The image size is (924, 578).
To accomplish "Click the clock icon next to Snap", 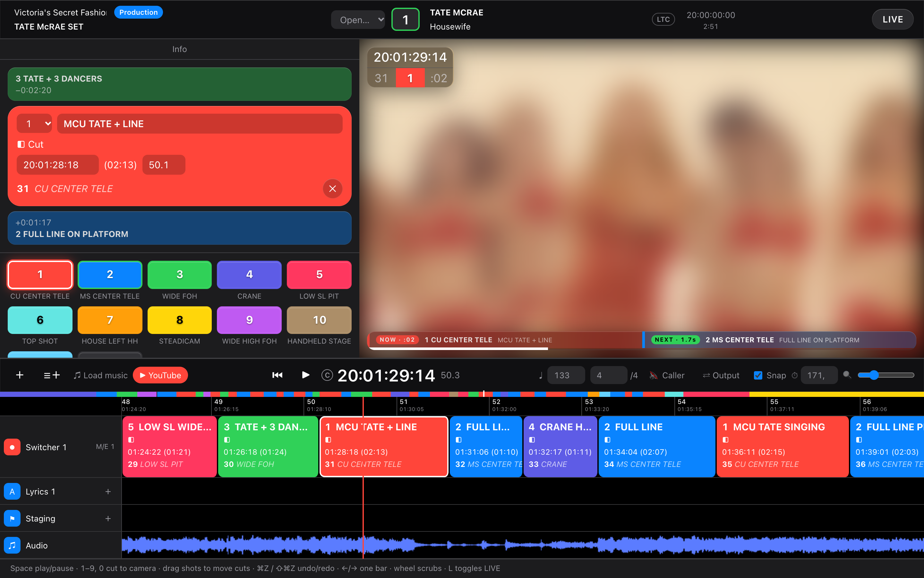I will pyautogui.click(x=795, y=375).
